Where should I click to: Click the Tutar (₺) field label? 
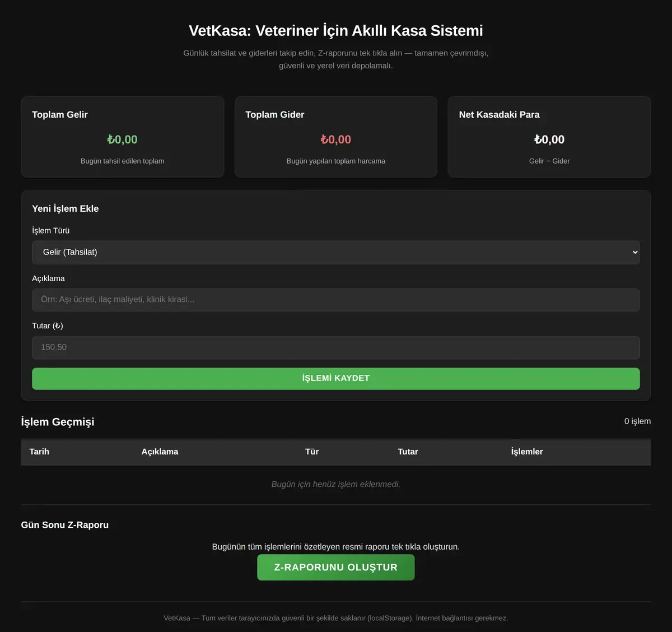tap(48, 326)
